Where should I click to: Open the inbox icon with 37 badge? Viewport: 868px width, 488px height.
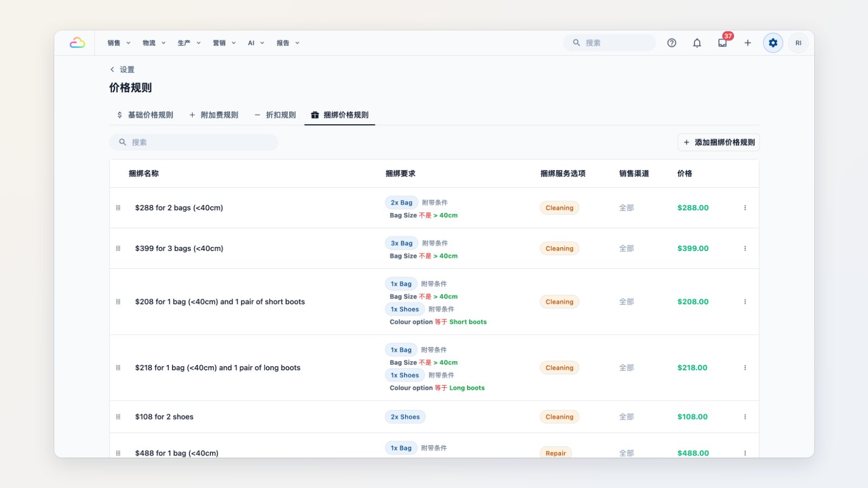[723, 43]
